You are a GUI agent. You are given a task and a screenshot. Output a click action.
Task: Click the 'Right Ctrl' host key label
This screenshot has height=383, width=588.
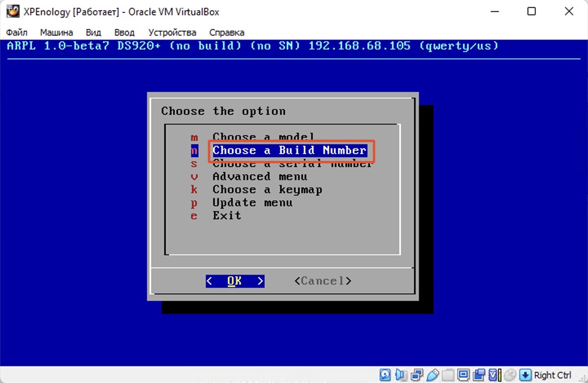(553, 376)
